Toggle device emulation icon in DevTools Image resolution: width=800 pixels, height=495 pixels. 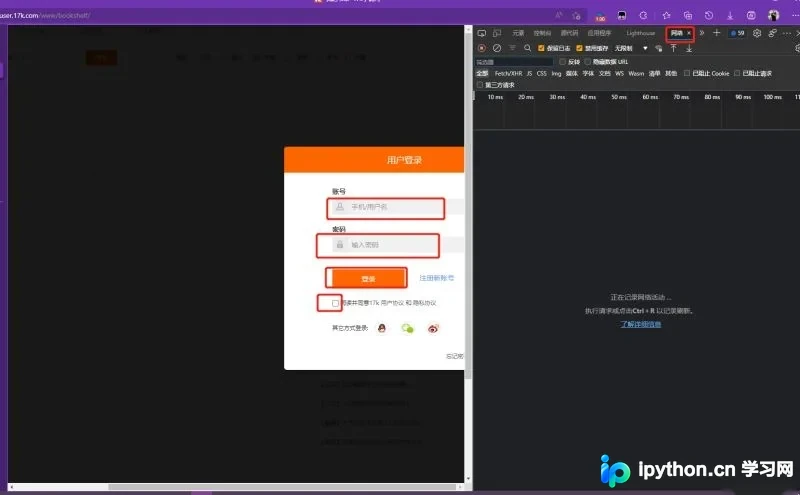point(497,33)
